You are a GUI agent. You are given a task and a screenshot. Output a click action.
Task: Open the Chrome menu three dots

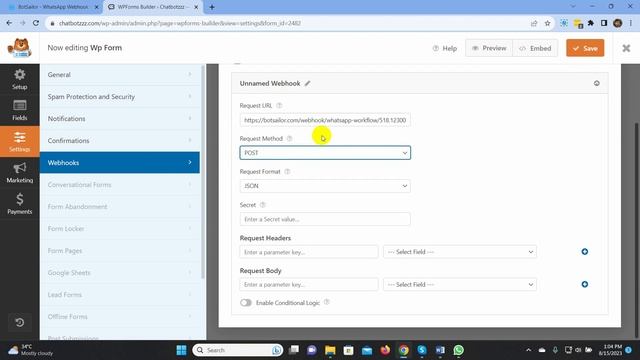631,23
